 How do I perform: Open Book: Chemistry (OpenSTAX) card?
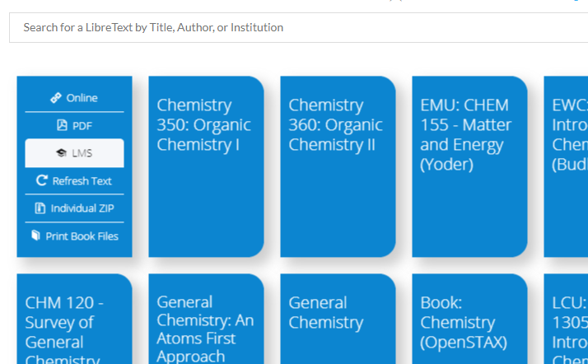pos(469,321)
